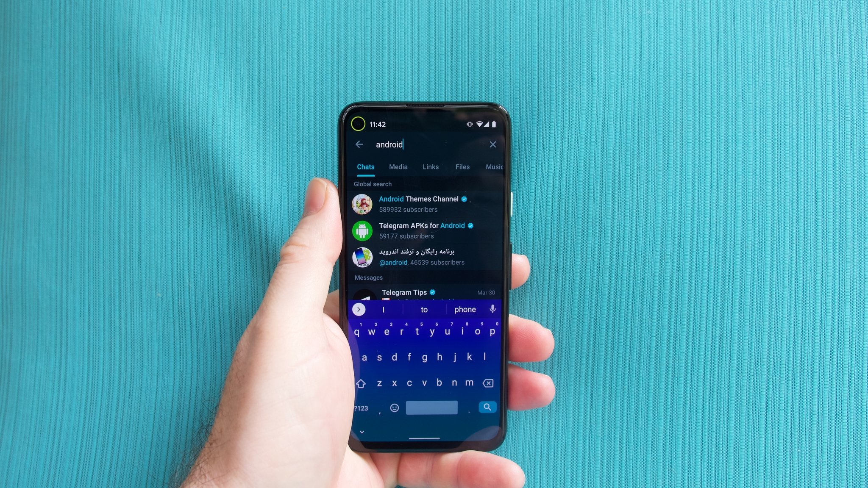This screenshot has height=488, width=868.
Task: Switch to the Media tab
Action: click(x=398, y=166)
